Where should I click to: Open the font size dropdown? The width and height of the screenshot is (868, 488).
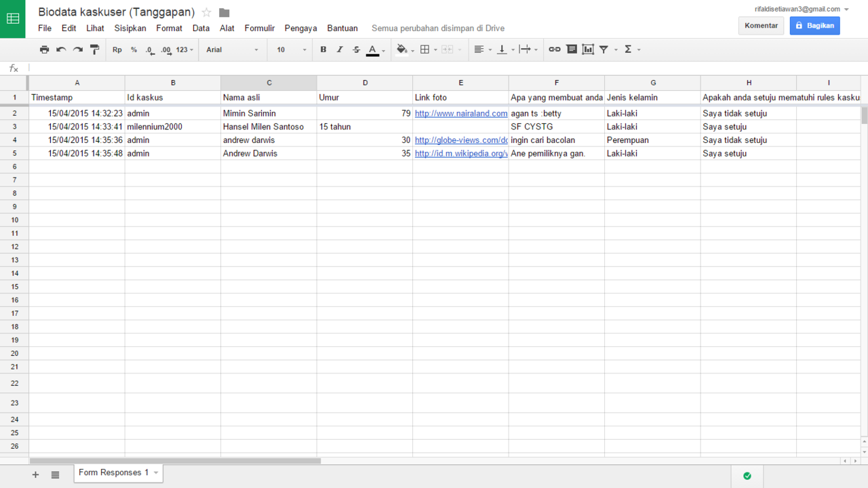[291, 49]
